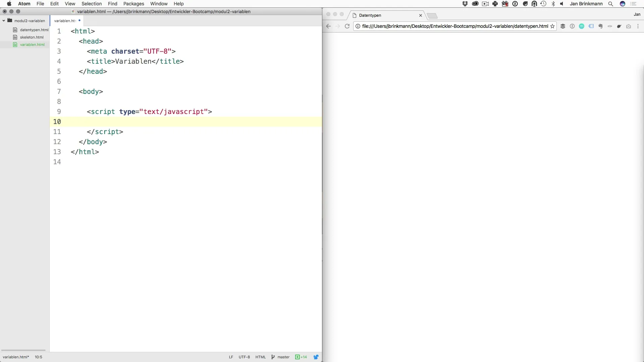Open the Bluetooth menu
The image size is (644, 362).
(553, 4)
